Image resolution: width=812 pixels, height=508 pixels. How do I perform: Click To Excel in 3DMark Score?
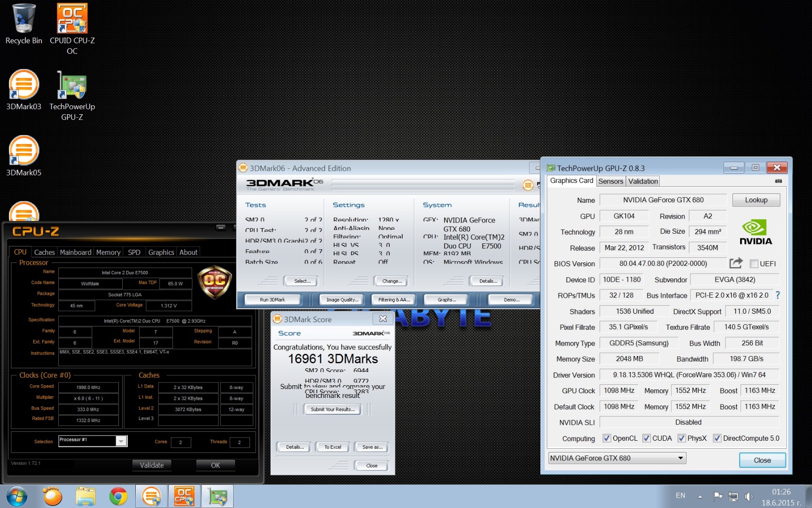pyautogui.click(x=333, y=447)
